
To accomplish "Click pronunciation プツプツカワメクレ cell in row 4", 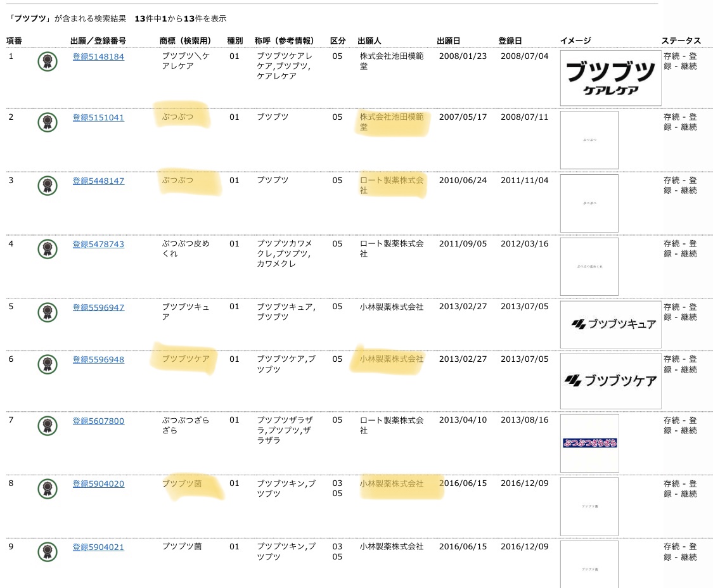I will (284, 253).
